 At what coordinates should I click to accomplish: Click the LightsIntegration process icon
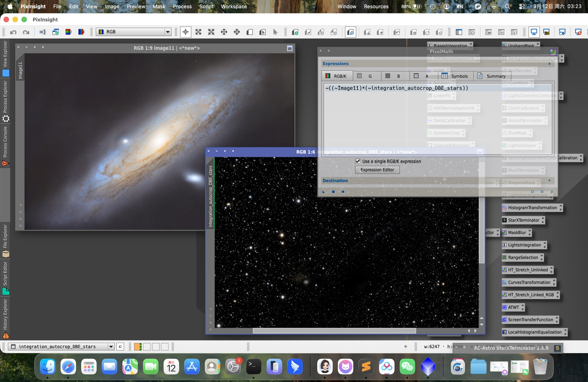pyautogui.click(x=524, y=245)
